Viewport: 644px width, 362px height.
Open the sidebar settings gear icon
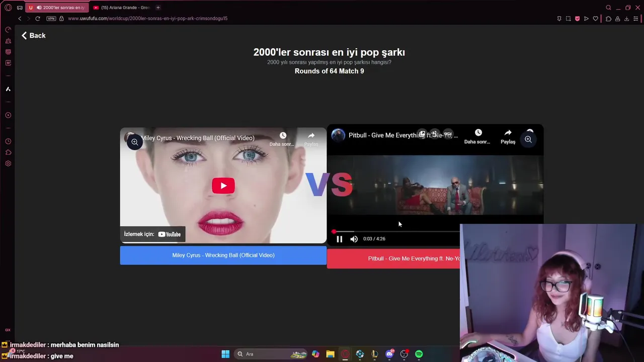tap(8, 163)
